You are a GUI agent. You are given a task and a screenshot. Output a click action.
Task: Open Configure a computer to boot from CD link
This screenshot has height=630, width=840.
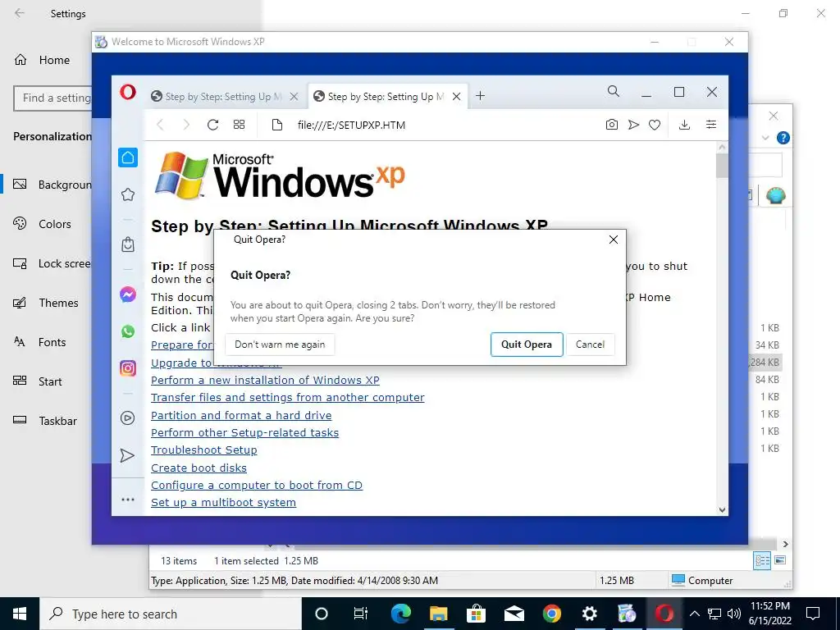257,485
